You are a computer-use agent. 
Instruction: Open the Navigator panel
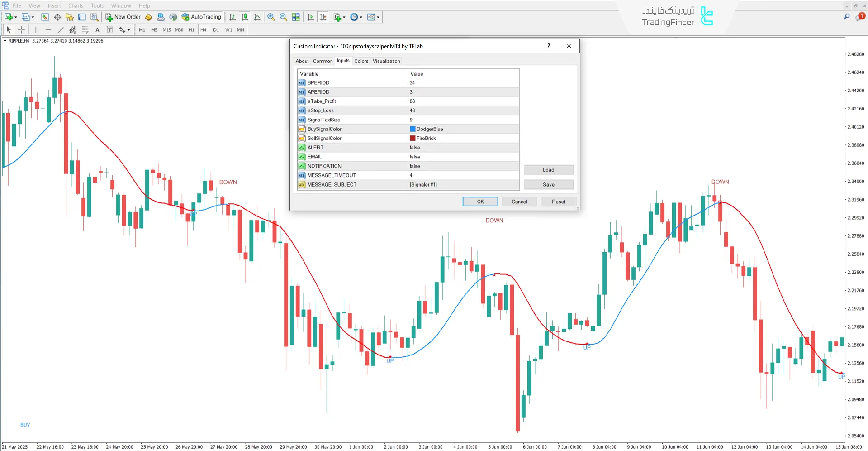(x=69, y=17)
